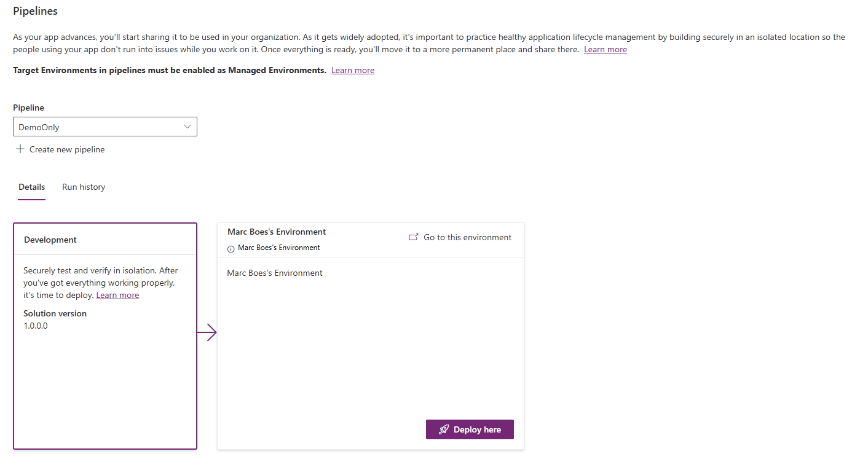
Task: Open the Run history tab
Action: (84, 187)
